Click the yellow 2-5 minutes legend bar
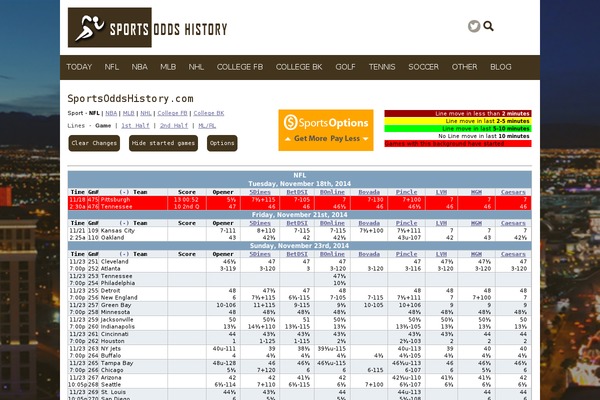600x400 pixels. click(458, 121)
